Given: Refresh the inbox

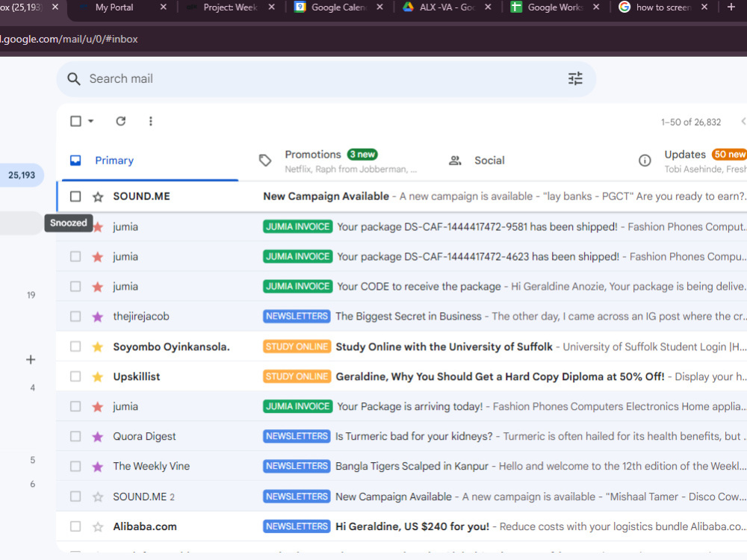Looking at the screenshot, I should point(121,121).
